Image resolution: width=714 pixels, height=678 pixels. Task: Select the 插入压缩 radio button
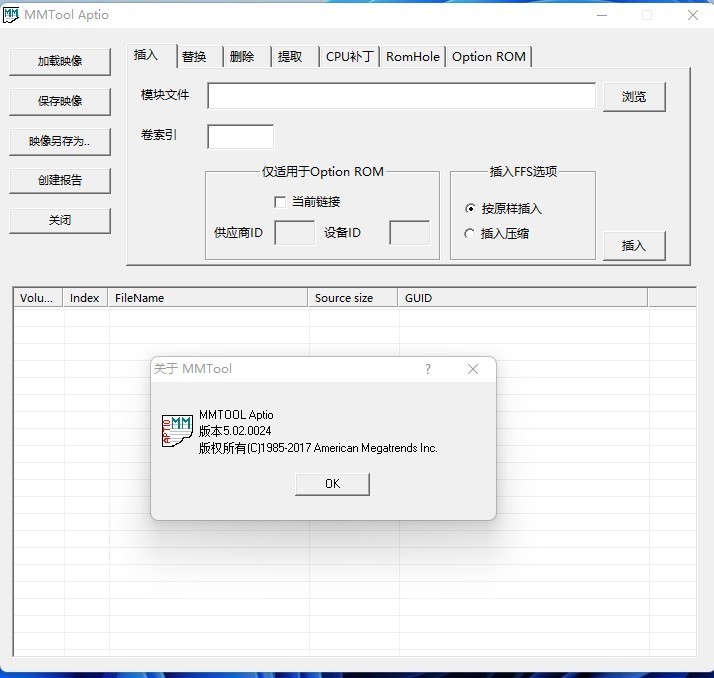tap(469, 234)
